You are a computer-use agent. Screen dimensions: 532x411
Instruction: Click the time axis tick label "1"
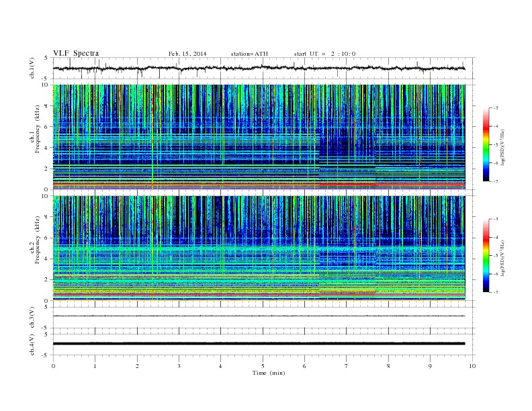click(x=95, y=366)
